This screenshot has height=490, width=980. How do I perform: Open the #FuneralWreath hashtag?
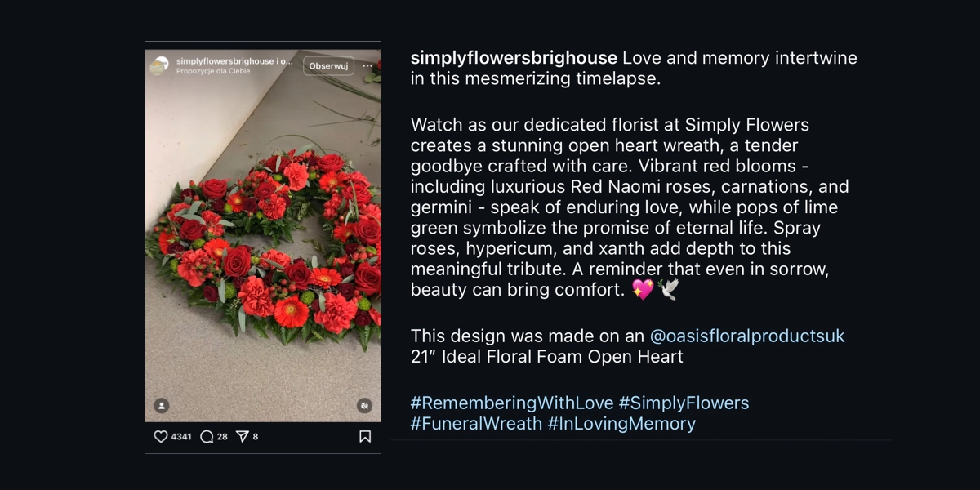click(x=476, y=423)
